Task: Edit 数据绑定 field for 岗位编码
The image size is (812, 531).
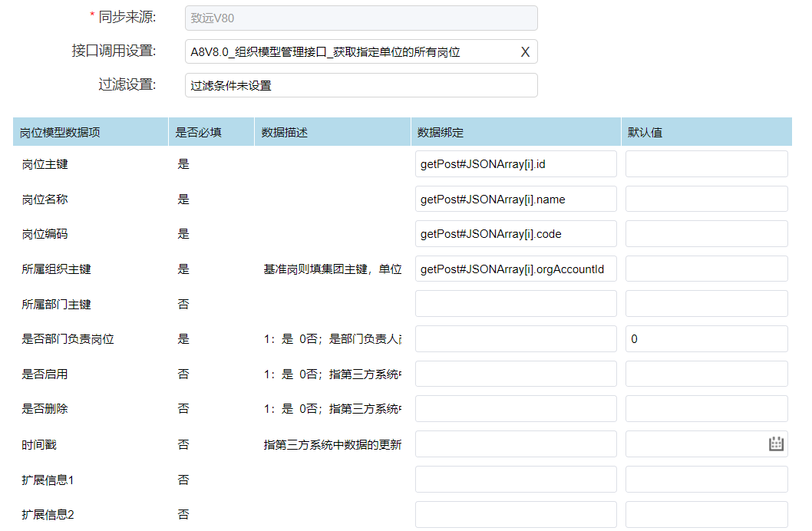Action: coord(516,234)
